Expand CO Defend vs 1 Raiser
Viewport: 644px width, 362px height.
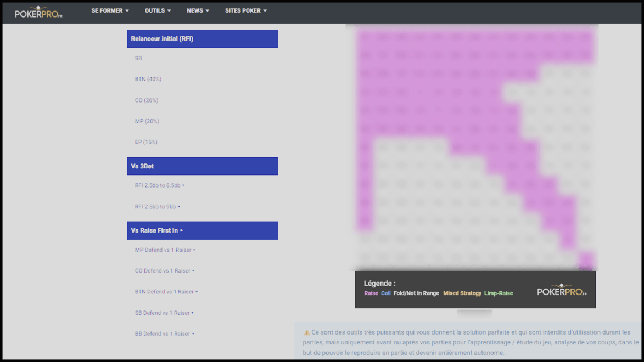[165, 271]
